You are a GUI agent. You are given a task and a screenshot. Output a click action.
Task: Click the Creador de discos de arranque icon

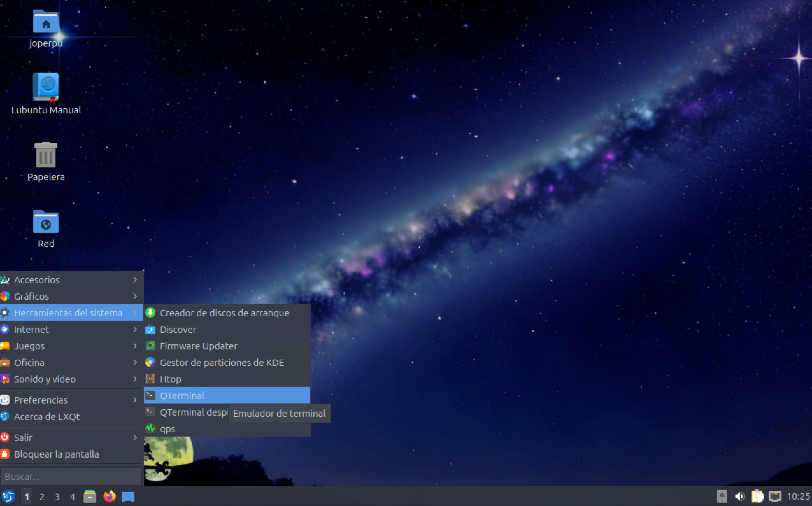150,313
